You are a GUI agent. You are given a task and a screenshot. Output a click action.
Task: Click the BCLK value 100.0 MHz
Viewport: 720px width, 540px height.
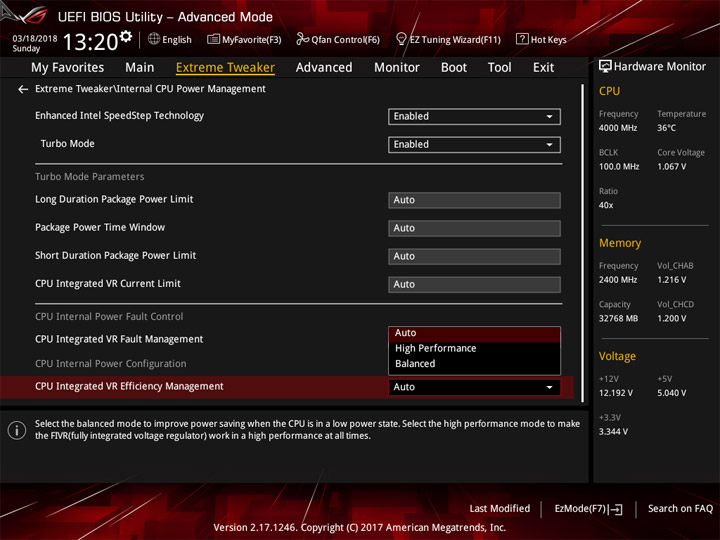click(619, 167)
